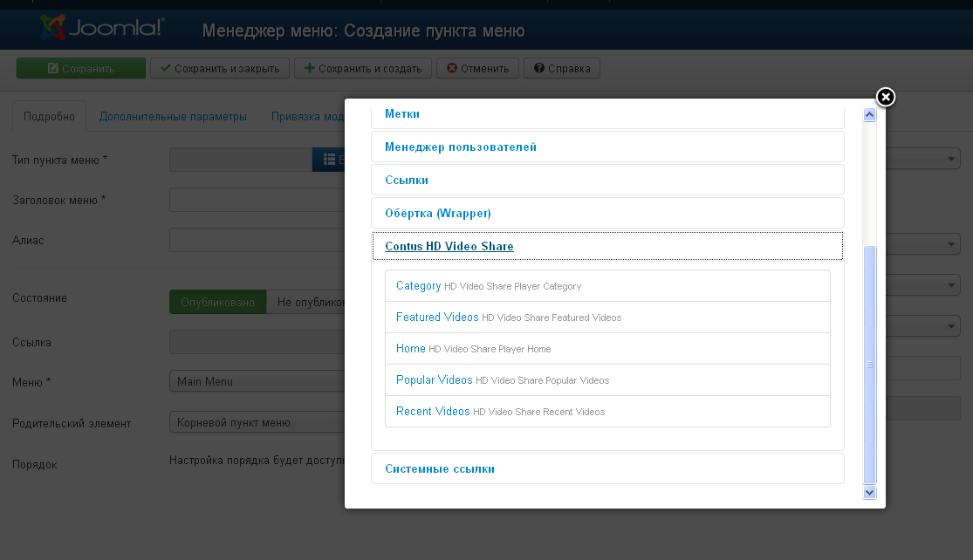Click the green Сохранить save button
Image resolution: width=973 pixels, height=560 pixels.
(x=81, y=68)
